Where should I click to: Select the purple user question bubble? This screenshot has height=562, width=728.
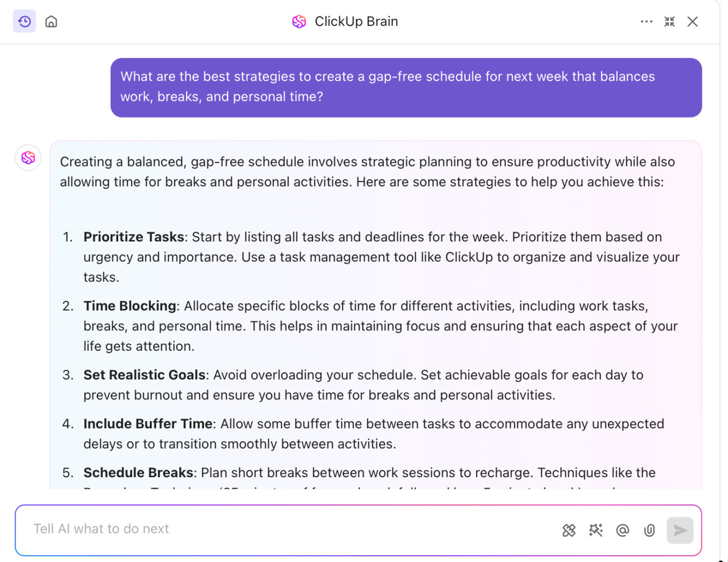click(406, 87)
